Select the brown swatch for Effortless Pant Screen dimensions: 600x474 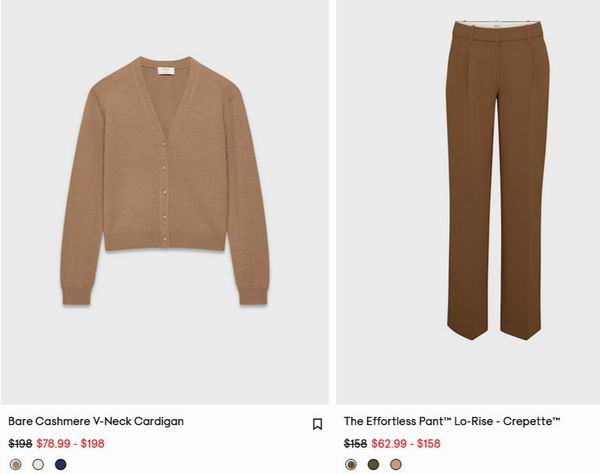click(351, 464)
